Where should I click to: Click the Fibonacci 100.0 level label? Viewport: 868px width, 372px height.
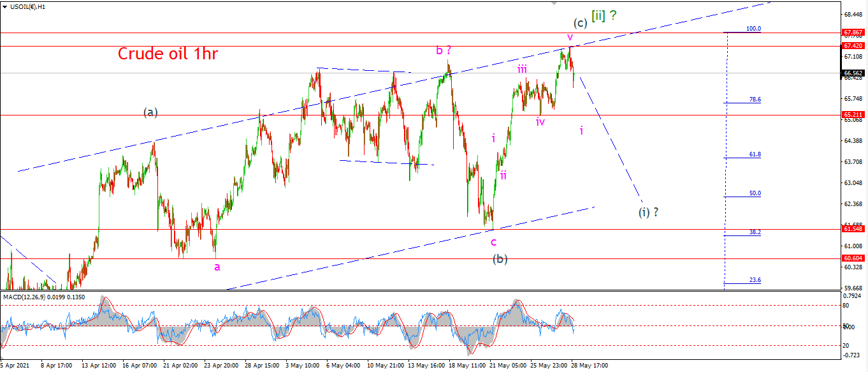(x=753, y=29)
